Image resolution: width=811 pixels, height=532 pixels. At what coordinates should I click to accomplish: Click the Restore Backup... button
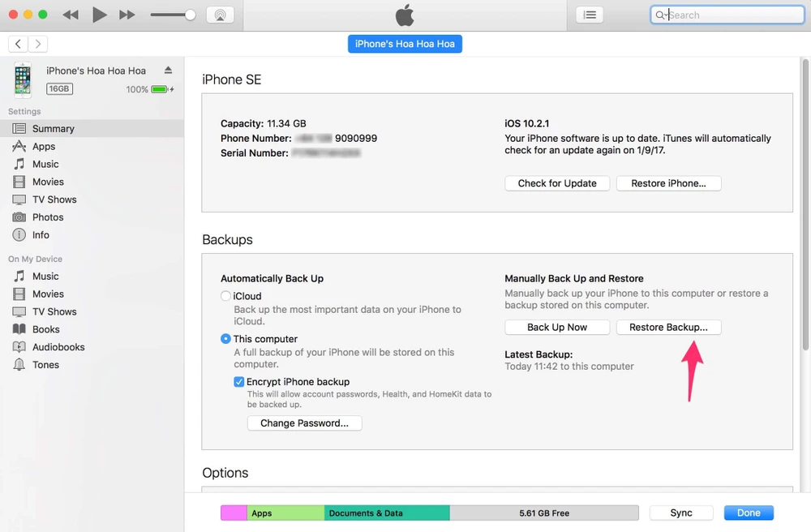pos(668,327)
